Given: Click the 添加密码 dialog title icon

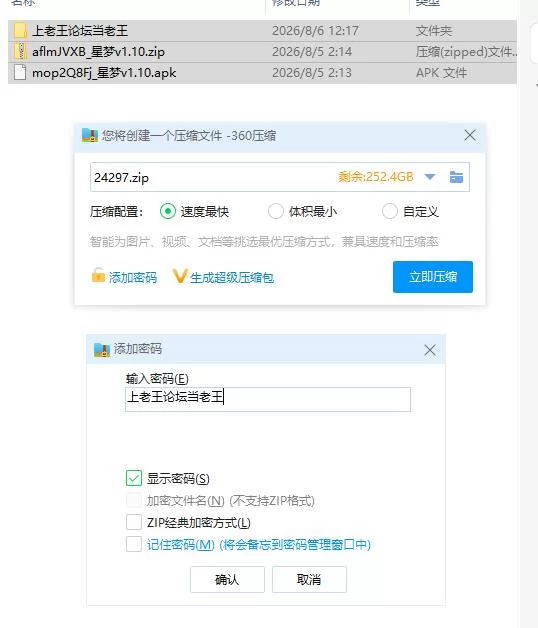Looking at the screenshot, I should (x=102, y=349).
